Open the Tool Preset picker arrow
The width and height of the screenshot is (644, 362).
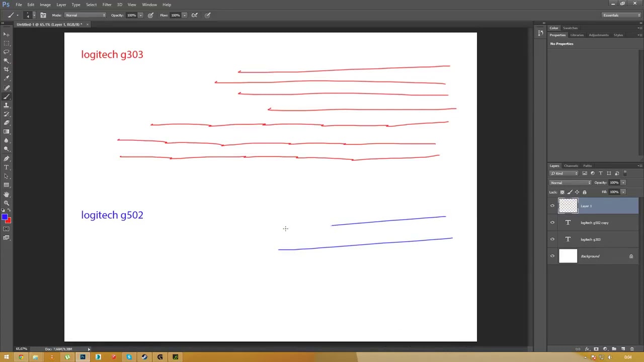pyautogui.click(x=17, y=15)
